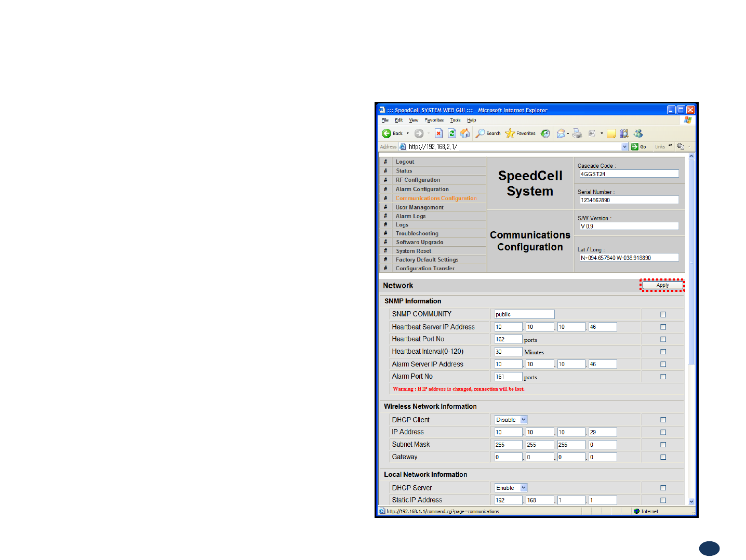746x560 pixels.
Task: Click the Messenger people icon
Action: 638,134
